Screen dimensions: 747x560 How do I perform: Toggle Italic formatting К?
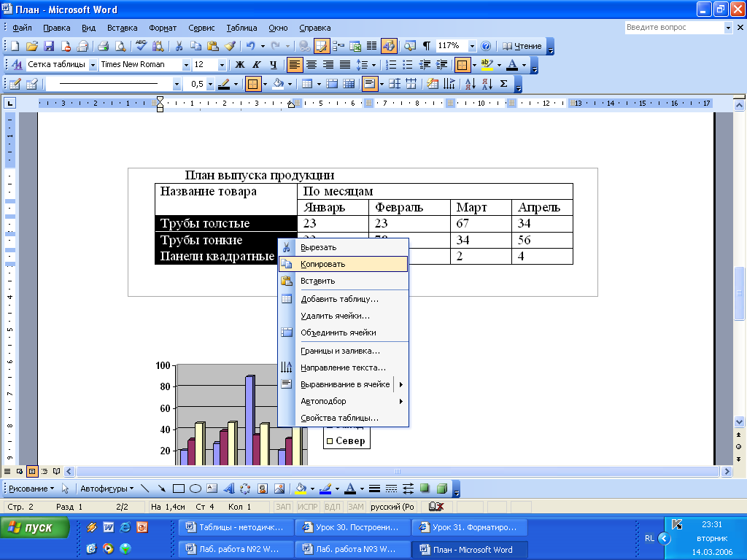256,65
